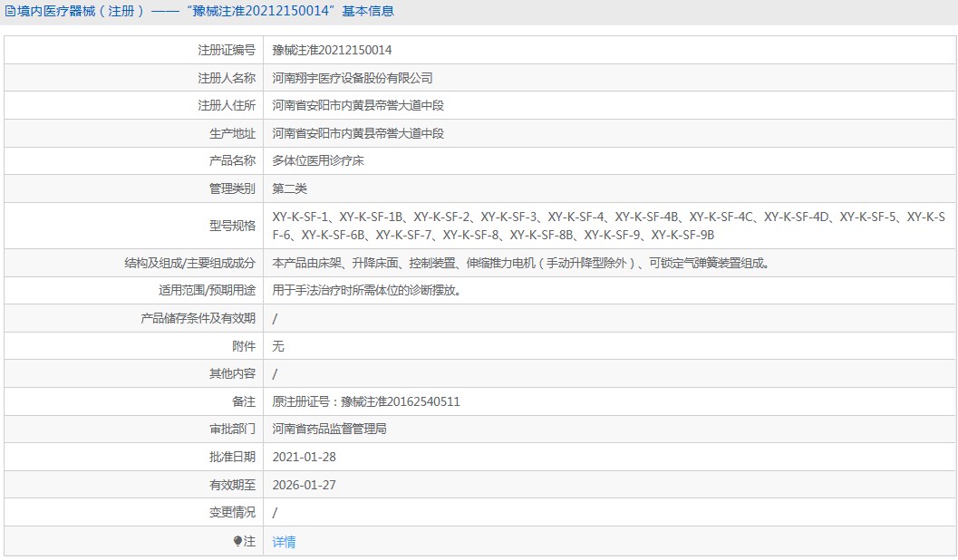958x560 pixels.
Task: Click the model specification list starting XY-K-SF-1
Action: (x=608, y=226)
